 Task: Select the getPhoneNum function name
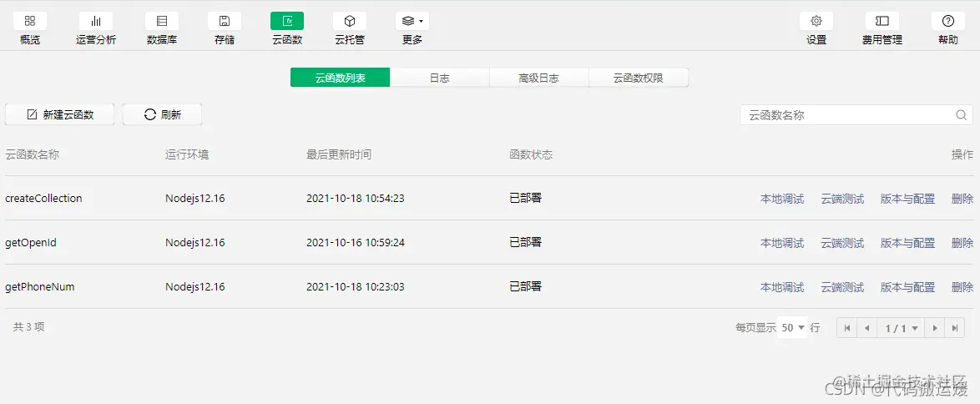(40, 286)
